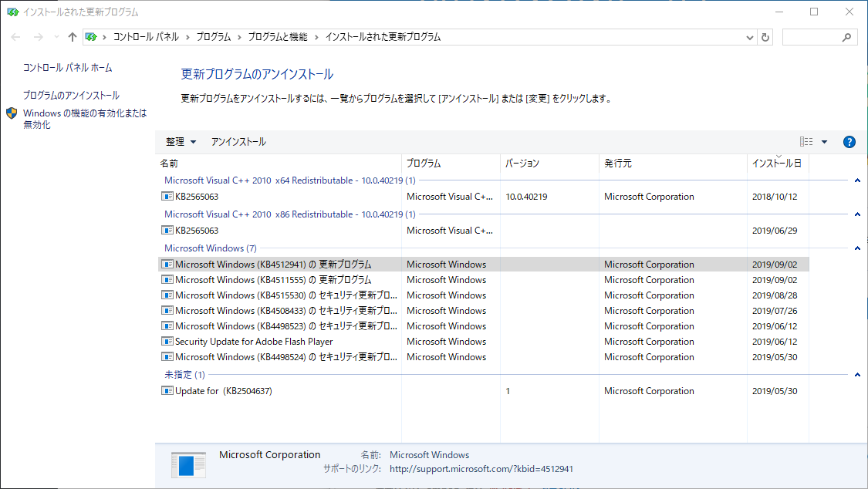Select the KB4515530 security update row
This screenshot has width=868, height=489.
(x=483, y=295)
